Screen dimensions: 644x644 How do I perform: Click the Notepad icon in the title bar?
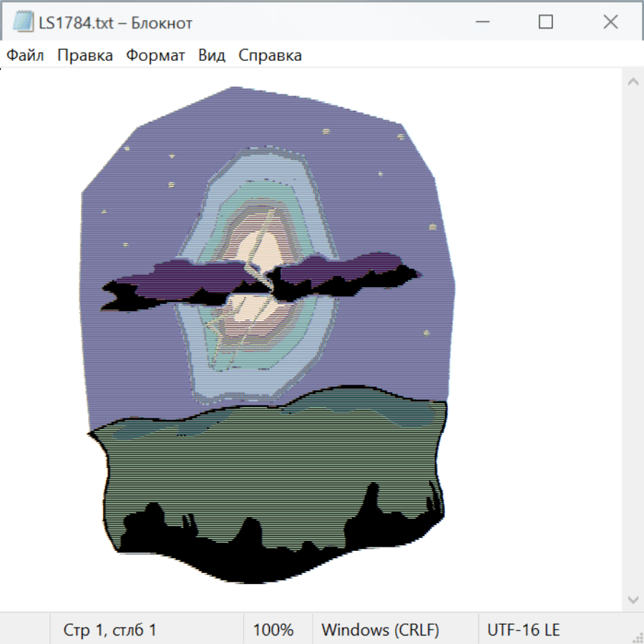[23, 22]
